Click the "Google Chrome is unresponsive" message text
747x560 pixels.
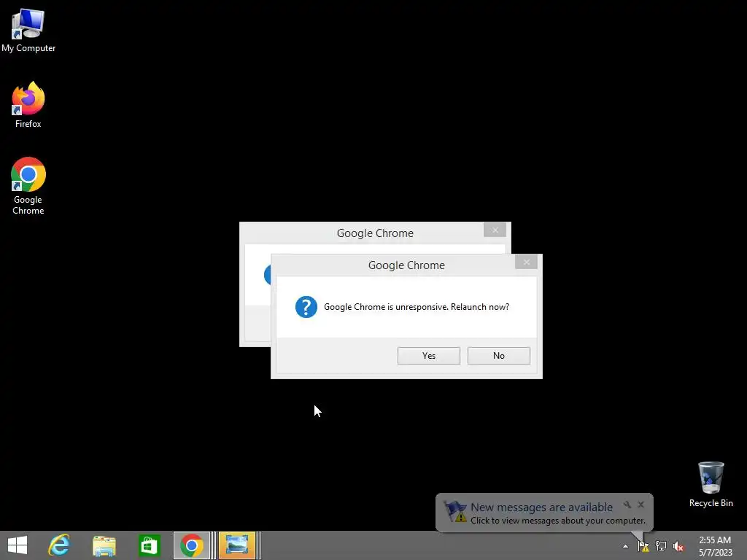pos(417,307)
